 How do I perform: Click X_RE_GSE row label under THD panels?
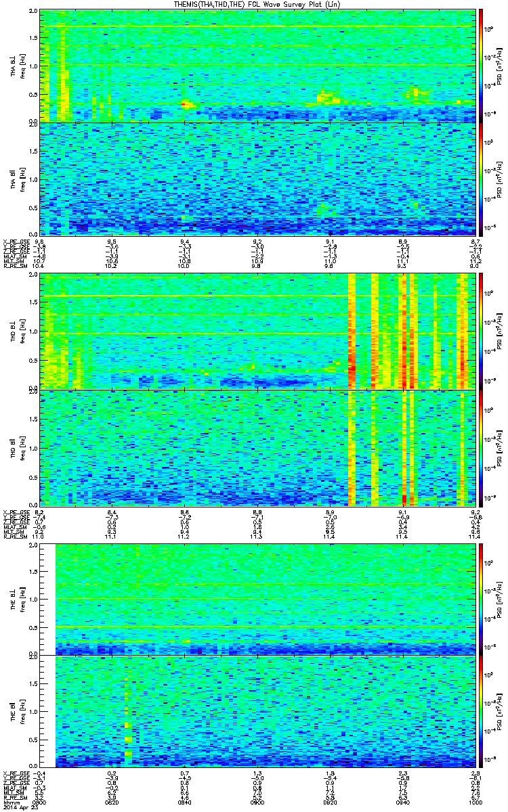(15, 512)
